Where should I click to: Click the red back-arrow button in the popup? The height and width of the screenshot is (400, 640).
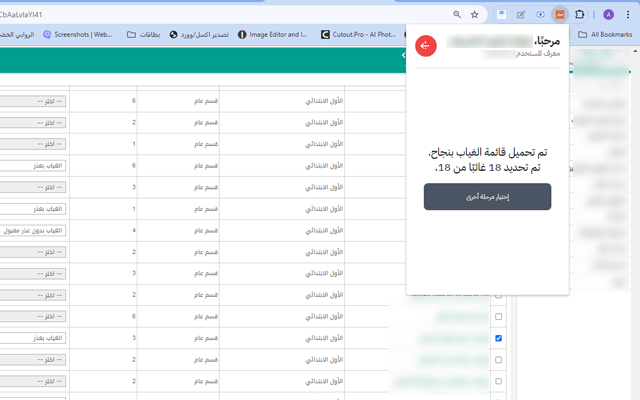pos(426,46)
